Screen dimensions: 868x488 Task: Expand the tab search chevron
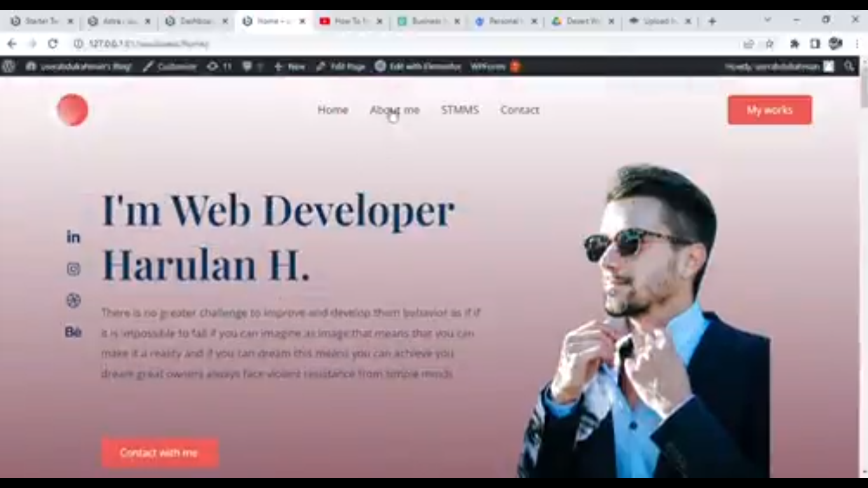pos(767,20)
